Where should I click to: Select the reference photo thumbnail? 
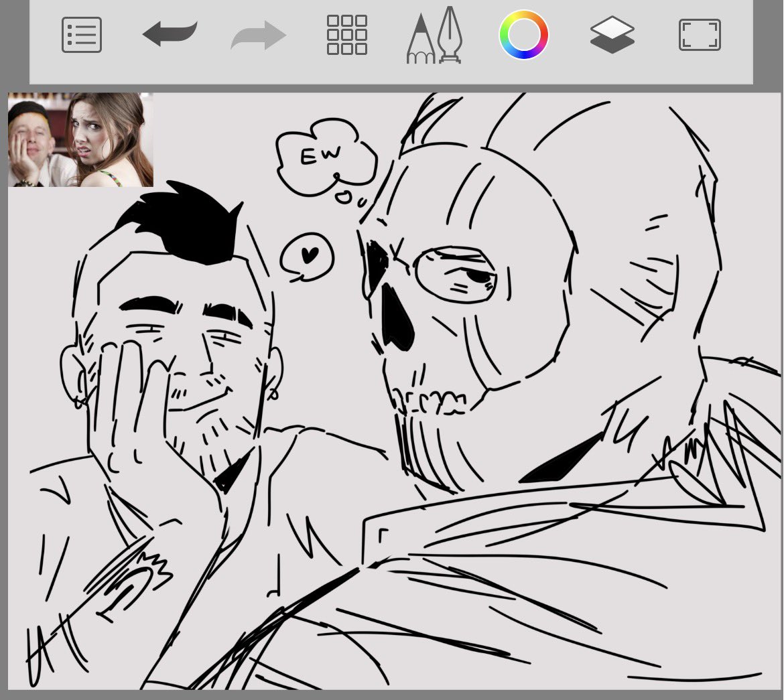(80, 139)
